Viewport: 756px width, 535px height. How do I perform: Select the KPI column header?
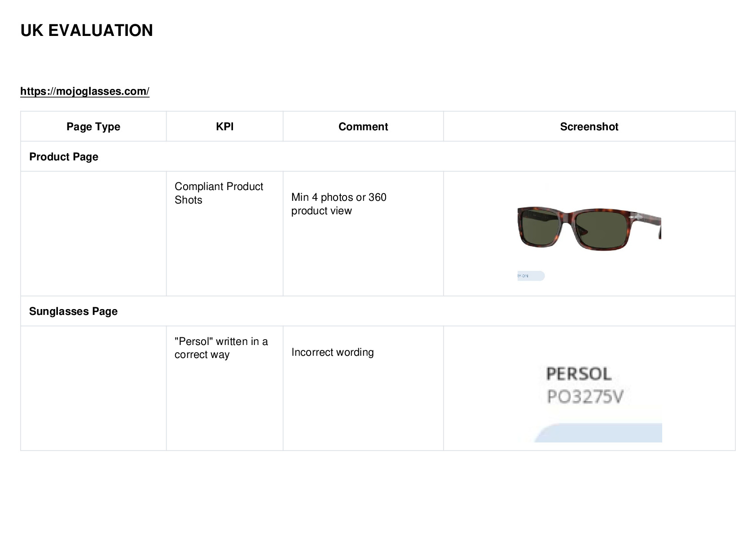[224, 127]
